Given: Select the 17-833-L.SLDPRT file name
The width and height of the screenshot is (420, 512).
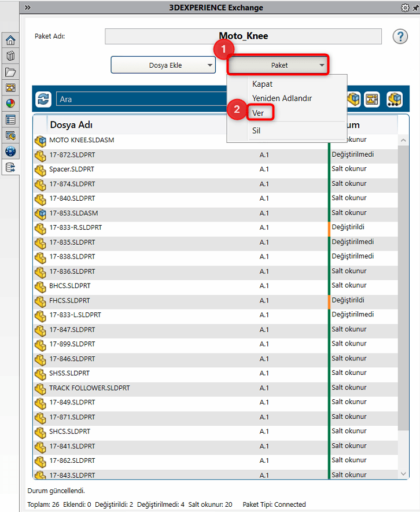Looking at the screenshot, I should [x=75, y=315].
